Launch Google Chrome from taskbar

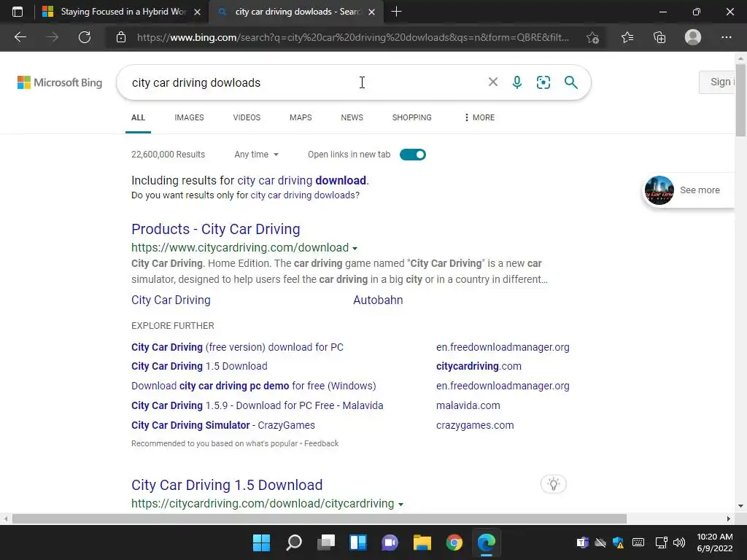tap(454, 542)
